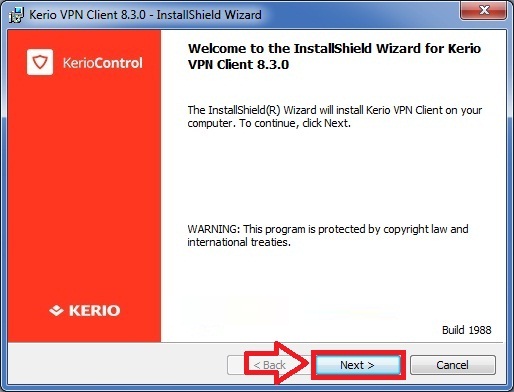Click the diamond icon beside KERIO logo
514x392 pixels.
(x=56, y=310)
